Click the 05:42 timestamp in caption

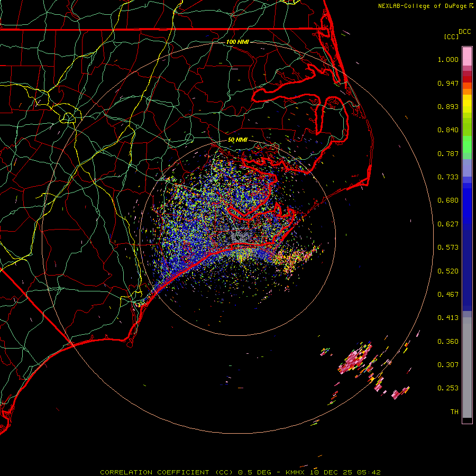point(369,472)
